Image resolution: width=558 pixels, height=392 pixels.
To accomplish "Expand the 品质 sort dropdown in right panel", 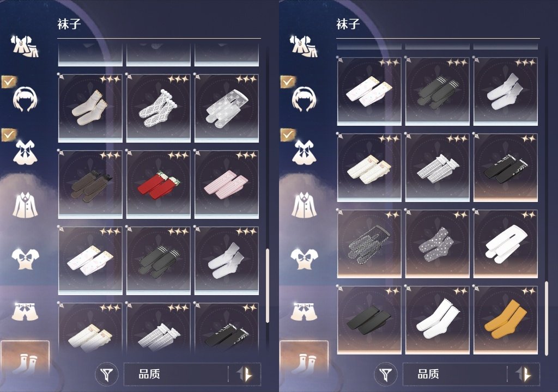I will [x=455, y=374].
